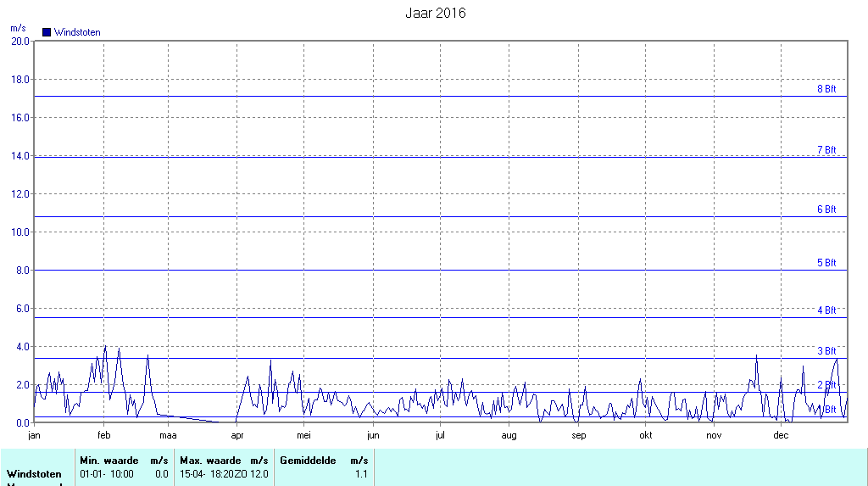Click the 3 Bft line label
The height and width of the screenshot is (486, 868).
[826, 351]
